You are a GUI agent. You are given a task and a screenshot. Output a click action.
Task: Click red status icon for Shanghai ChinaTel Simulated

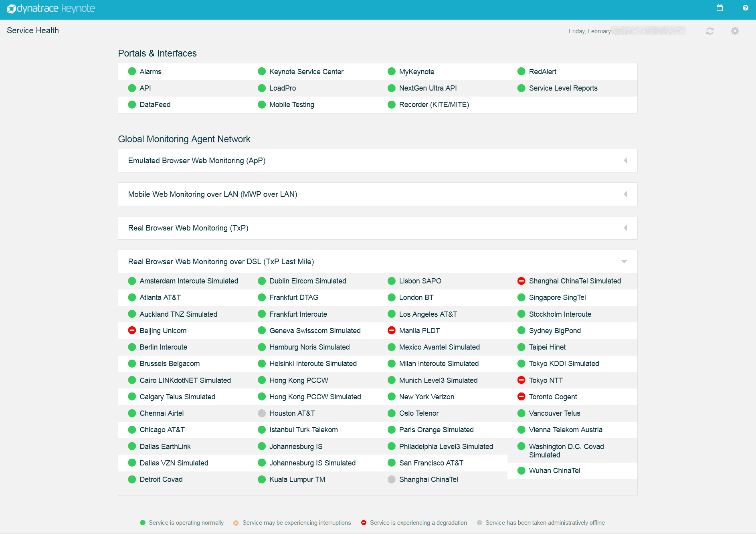click(522, 281)
